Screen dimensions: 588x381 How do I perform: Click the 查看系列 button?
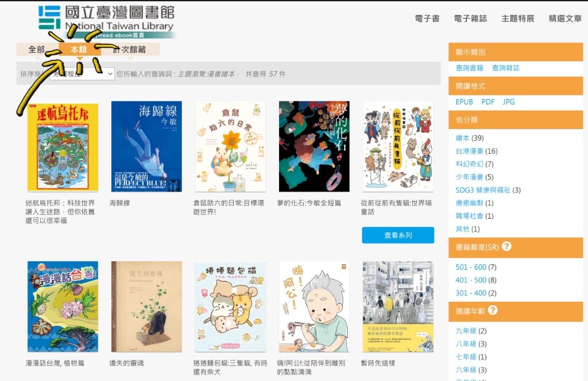tap(398, 235)
